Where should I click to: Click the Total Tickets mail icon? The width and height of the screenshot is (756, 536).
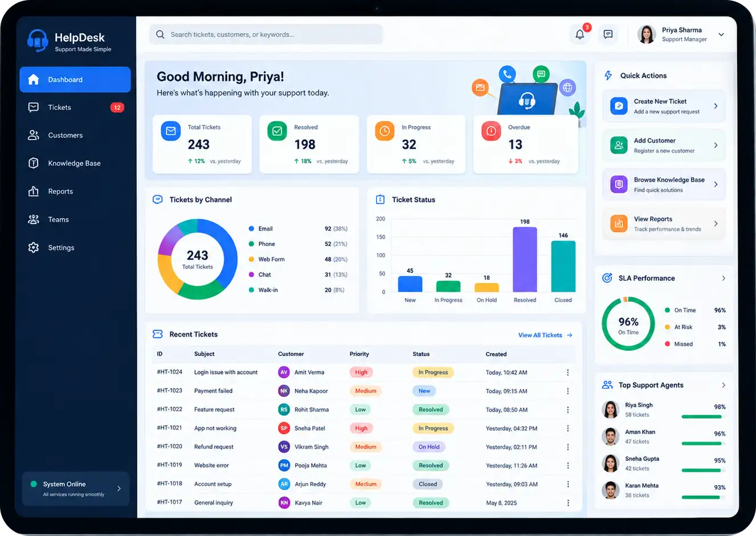click(170, 131)
